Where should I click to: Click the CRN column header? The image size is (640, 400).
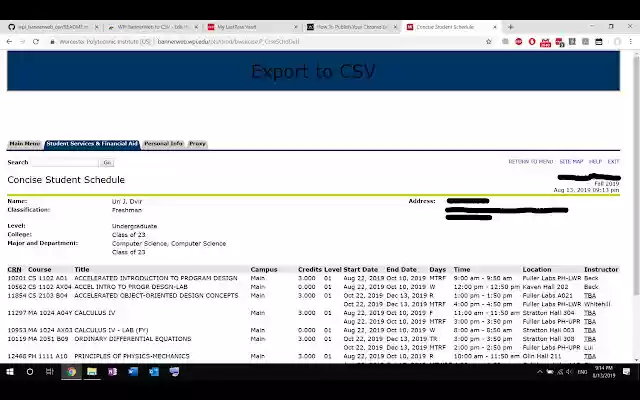click(14, 269)
